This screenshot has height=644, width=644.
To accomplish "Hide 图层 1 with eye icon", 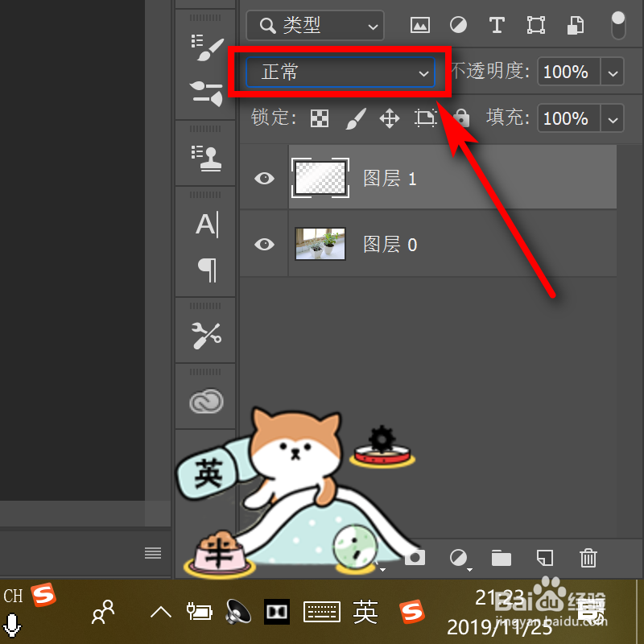I will [264, 178].
